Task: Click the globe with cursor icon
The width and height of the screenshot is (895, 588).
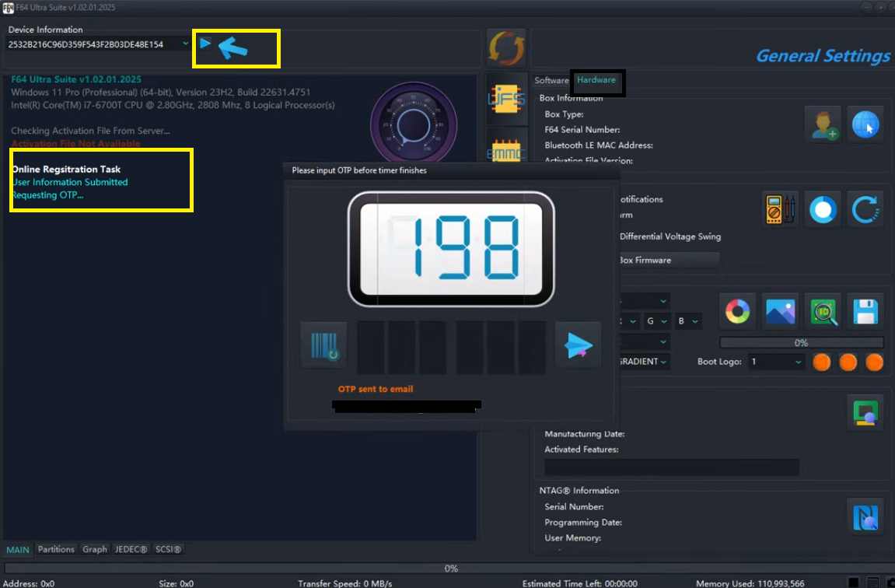Action: click(865, 124)
